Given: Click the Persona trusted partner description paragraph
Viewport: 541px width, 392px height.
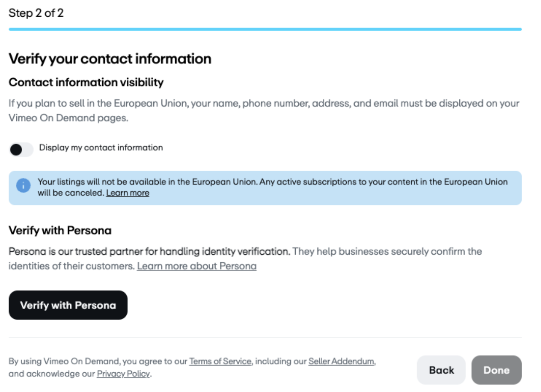Looking at the screenshot, I should pos(245,258).
